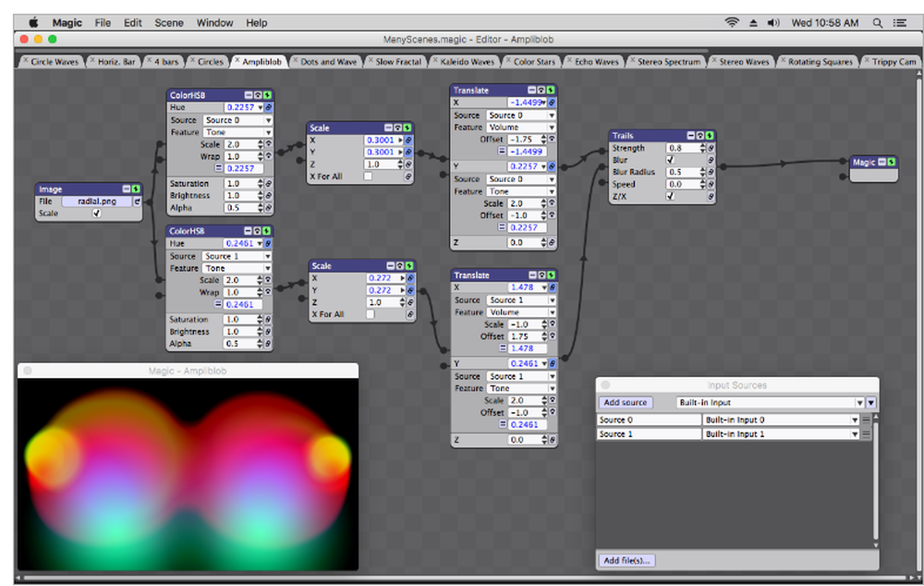Click the reorder handle on Source 1 row

coord(866,433)
